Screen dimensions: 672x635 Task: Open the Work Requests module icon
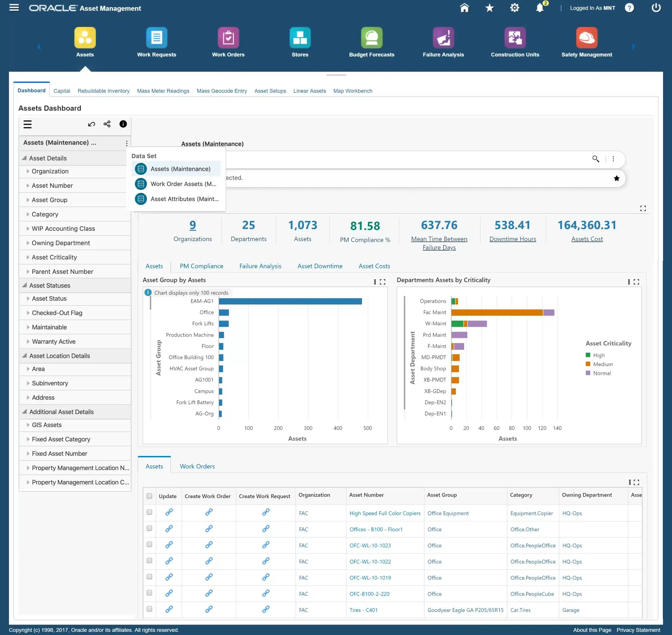point(157,38)
